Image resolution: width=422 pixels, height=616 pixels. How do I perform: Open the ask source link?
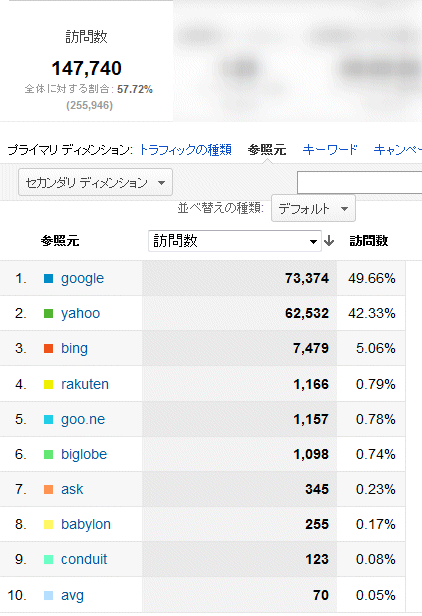coord(72,489)
